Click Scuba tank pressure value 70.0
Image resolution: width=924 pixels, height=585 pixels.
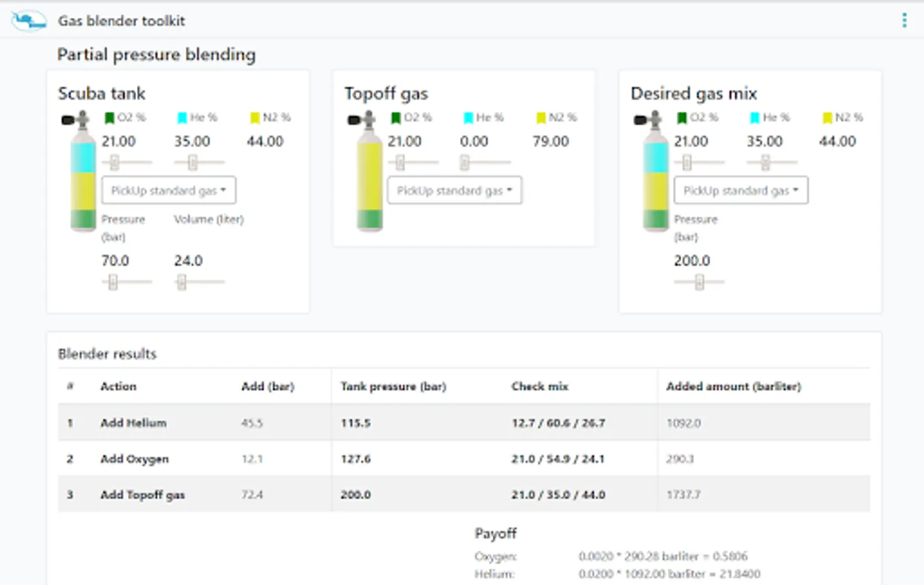[115, 261]
